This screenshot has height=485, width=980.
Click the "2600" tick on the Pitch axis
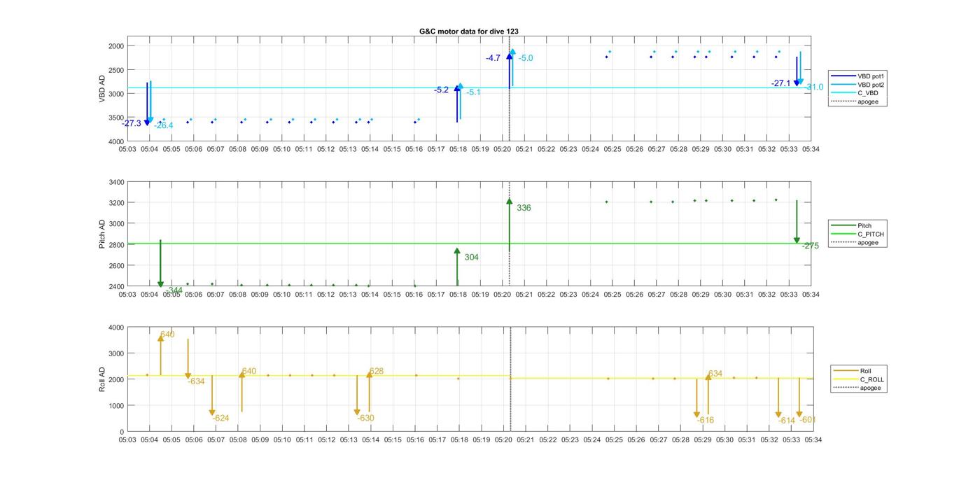click(x=116, y=266)
